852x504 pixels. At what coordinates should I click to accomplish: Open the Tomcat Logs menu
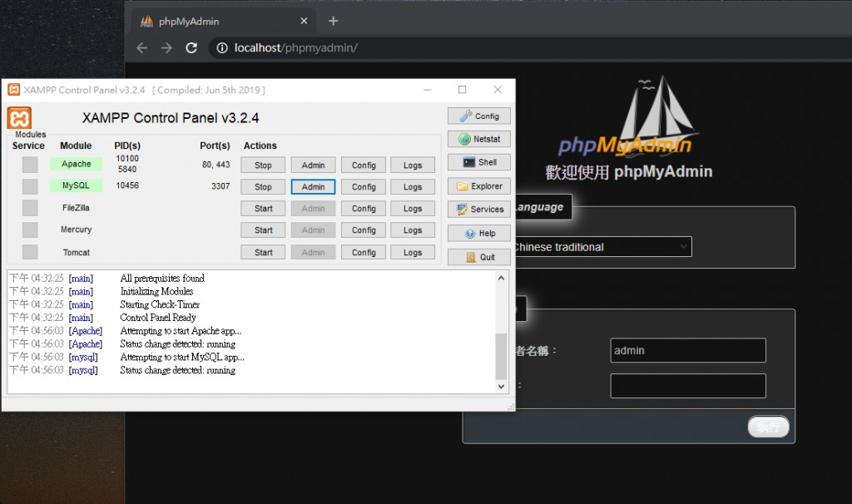(x=413, y=253)
